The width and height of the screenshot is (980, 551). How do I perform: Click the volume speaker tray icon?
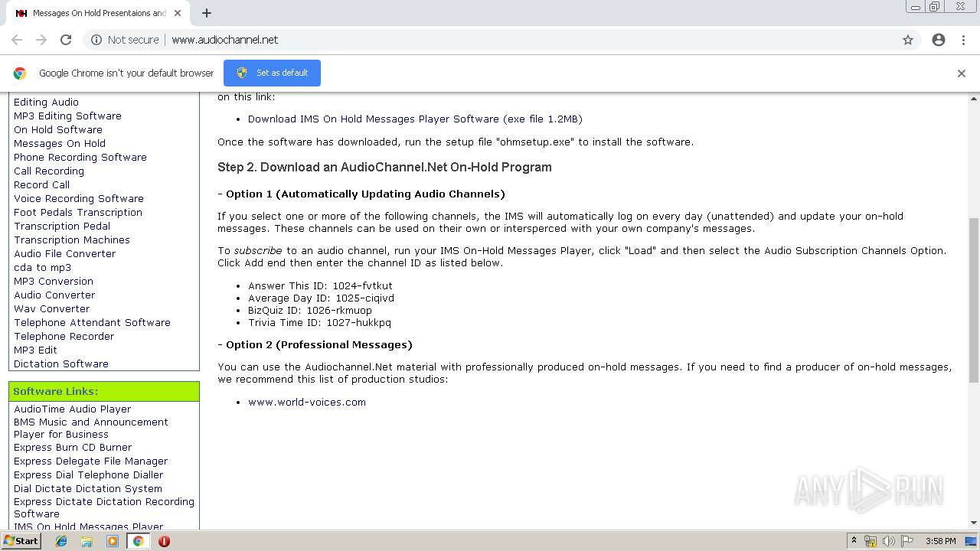[889, 541]
